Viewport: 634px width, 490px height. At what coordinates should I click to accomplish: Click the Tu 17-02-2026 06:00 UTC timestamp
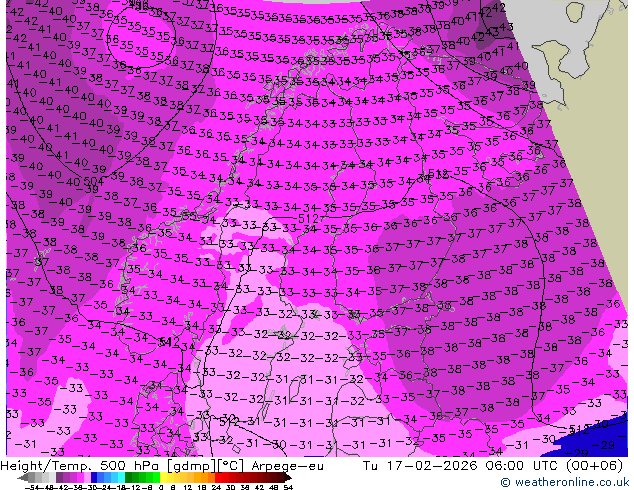(x=461, y=465)
